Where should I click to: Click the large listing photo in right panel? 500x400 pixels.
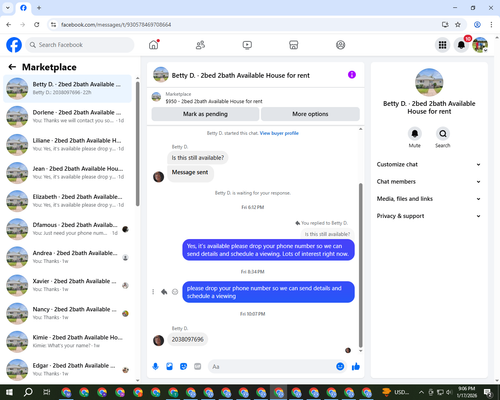429,82
